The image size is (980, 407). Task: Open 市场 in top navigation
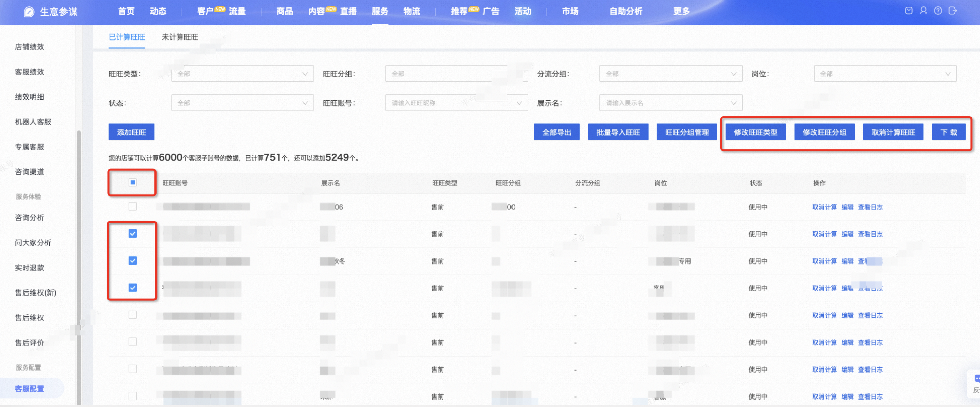[570, 11]
